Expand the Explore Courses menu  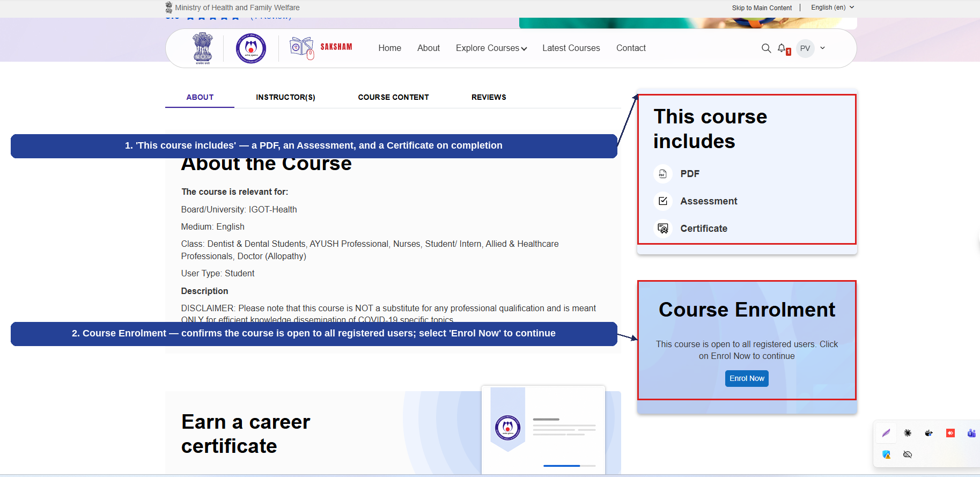(x=491, y=48)
